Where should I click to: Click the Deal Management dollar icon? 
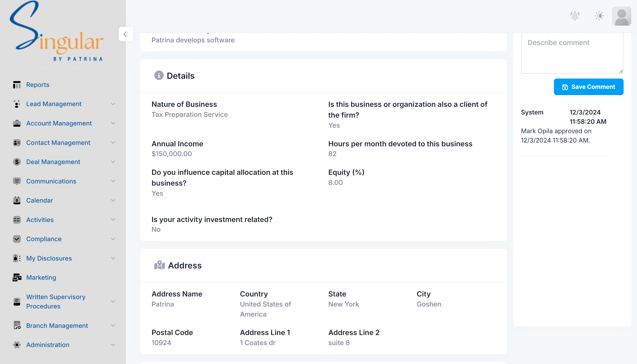(17, 162)
